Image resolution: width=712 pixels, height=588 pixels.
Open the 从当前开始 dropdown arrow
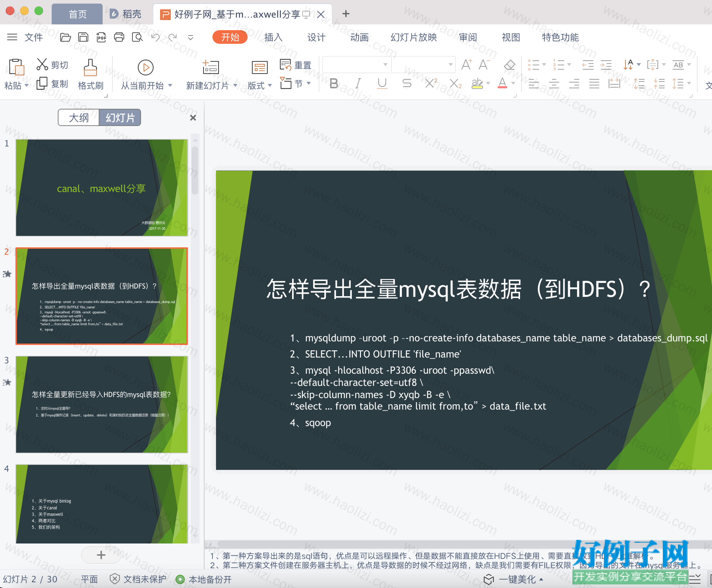coord(170,85)
